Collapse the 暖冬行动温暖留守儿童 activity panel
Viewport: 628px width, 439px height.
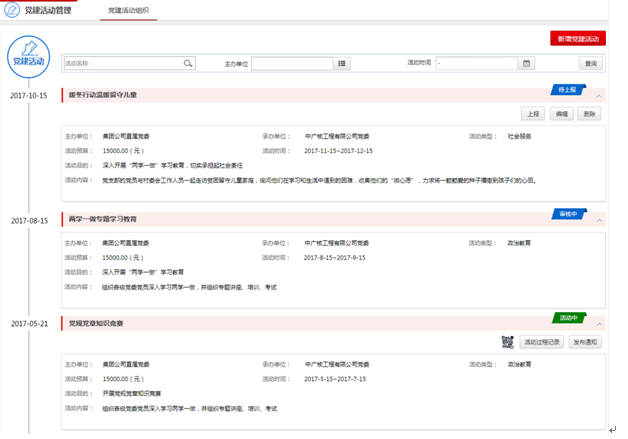[599, 97]
